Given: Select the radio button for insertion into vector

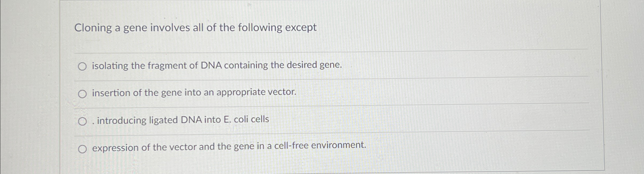Looking at the screenshot, I should click(x=83, y=94).
